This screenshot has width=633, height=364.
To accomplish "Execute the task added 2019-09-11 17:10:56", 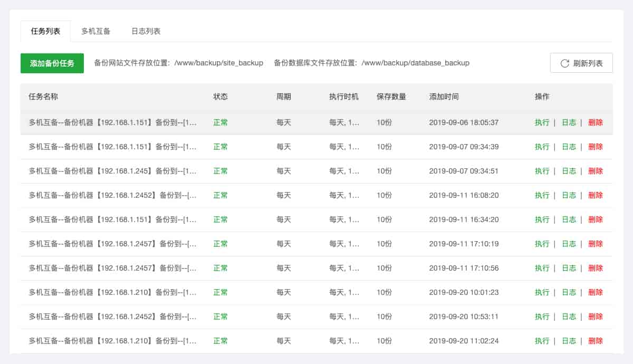I will pyautogui.click(x=542, y=268).
